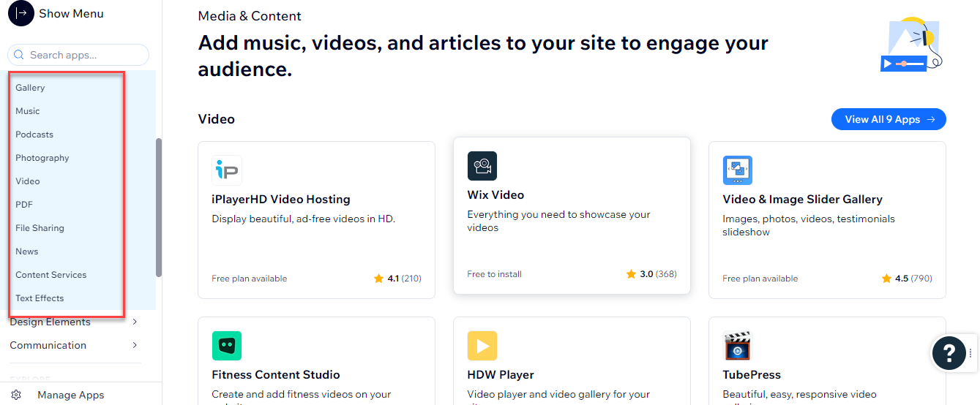This screenshot has width=980, height=405.
Task: Open the Video & Image Slider Gallery title
Action: (x=802, y=200)
